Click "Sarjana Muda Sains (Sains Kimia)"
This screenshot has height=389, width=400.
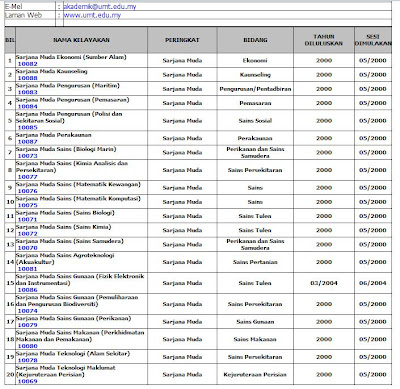64,227
